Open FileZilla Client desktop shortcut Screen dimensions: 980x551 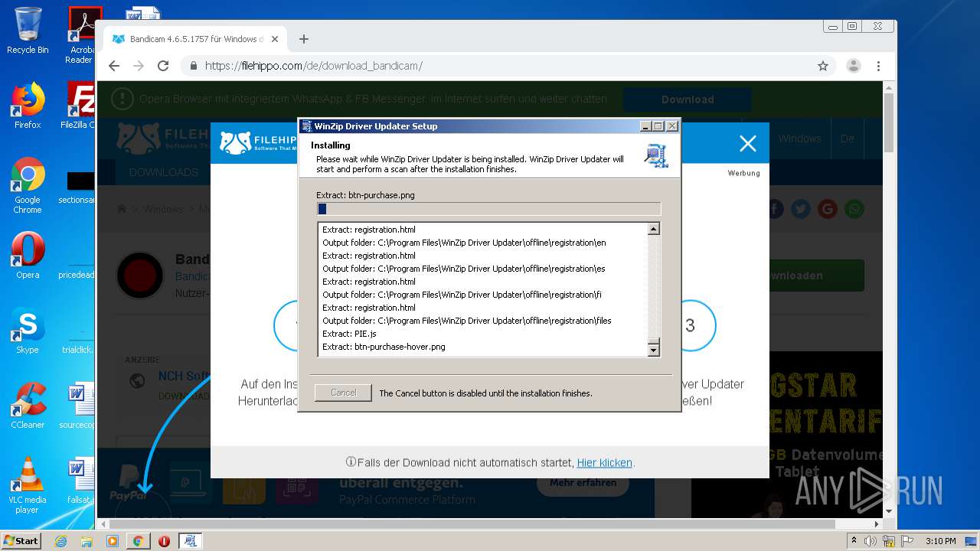[80, 106]
